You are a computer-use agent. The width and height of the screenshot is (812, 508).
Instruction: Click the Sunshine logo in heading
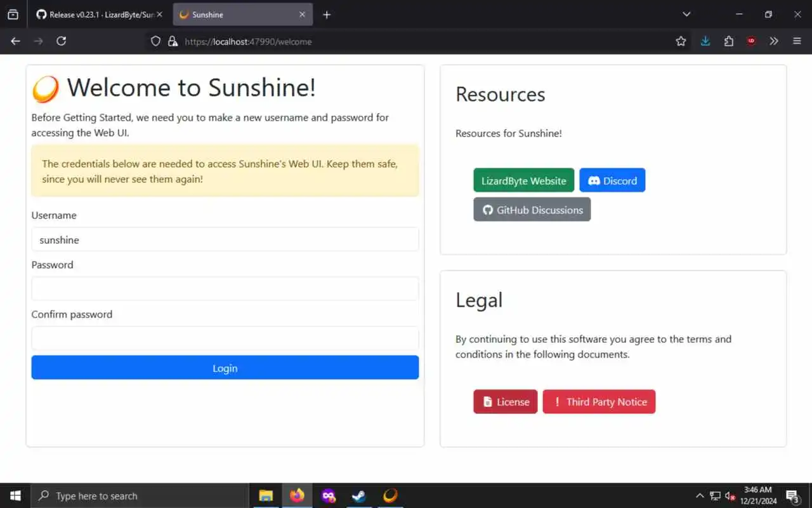pyautogui.click(x=46, y=89)
